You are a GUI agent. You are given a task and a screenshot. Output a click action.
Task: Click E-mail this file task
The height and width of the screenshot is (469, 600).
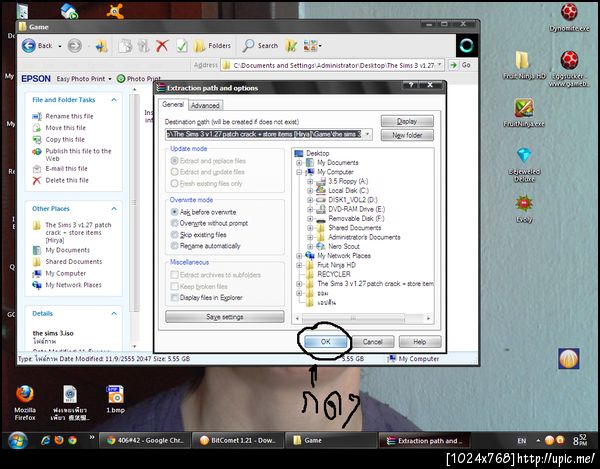[66, 169]
